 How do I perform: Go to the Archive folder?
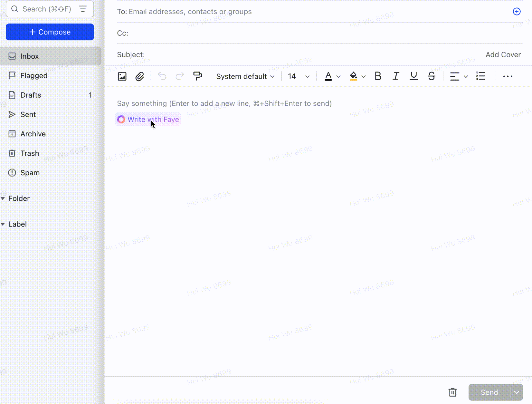coord(33,134)
